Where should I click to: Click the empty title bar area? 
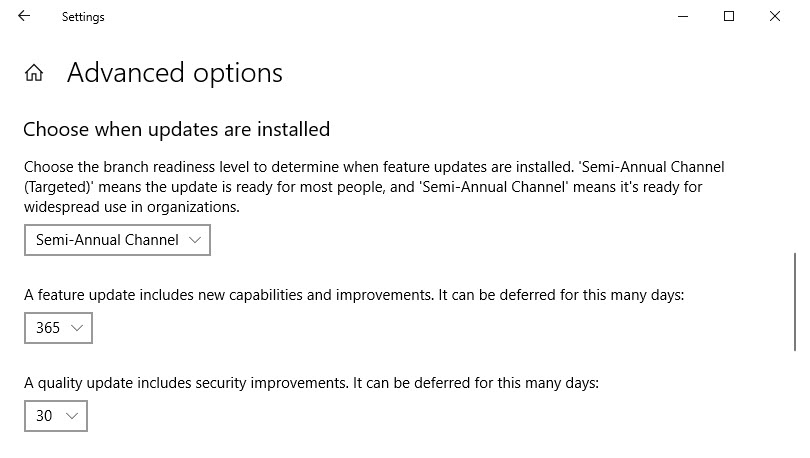pos(400,16)
